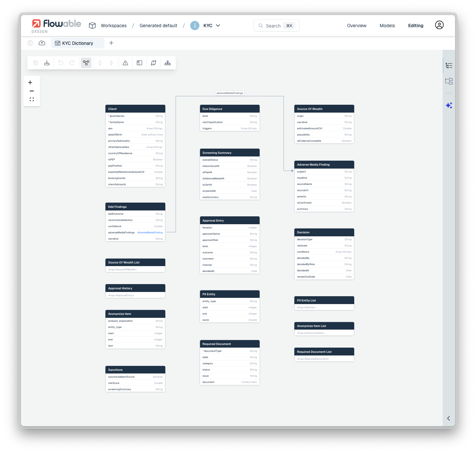
Task: Select the Due Diligence entity header
Action: click(x=229, y=109)
